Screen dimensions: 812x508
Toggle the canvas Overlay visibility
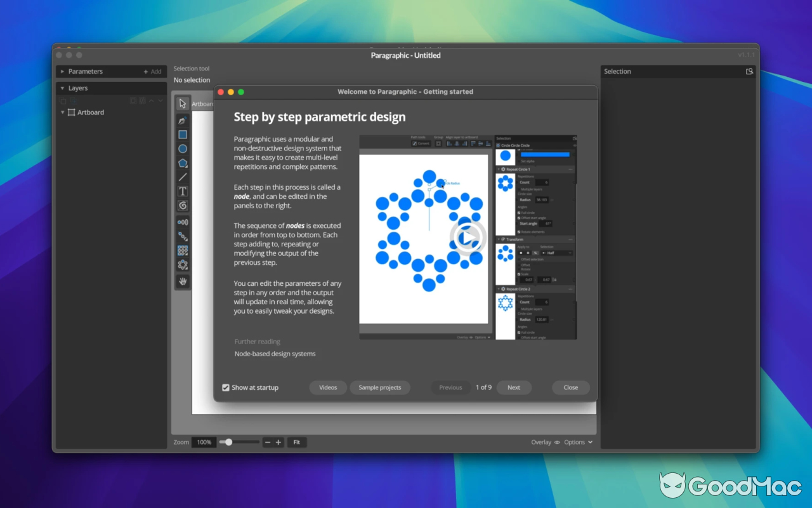click(556, 442)
